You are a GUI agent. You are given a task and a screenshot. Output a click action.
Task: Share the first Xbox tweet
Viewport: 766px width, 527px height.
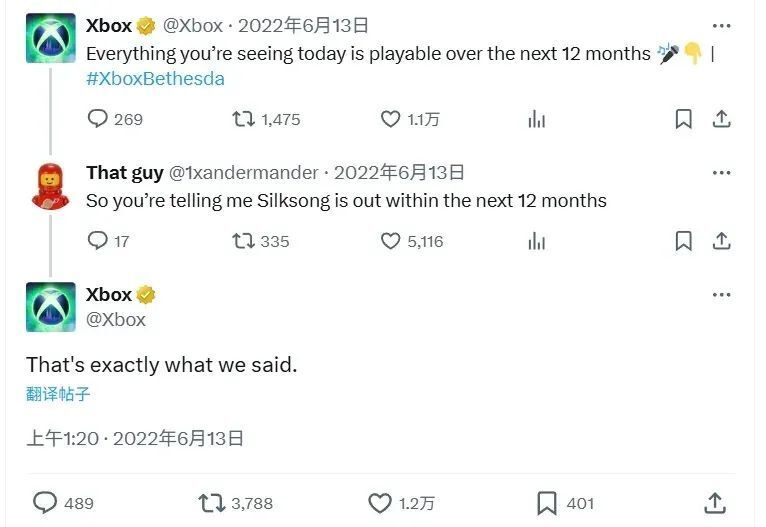(x=721, y=119)
